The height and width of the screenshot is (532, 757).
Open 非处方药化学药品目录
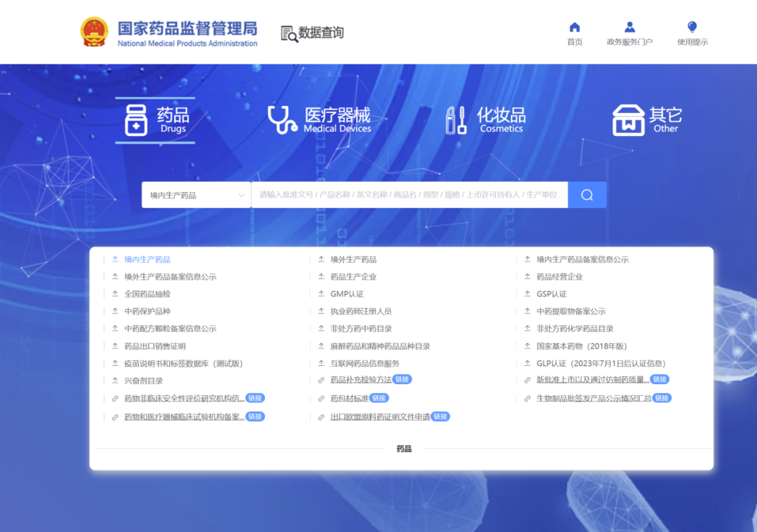point(575,329)
